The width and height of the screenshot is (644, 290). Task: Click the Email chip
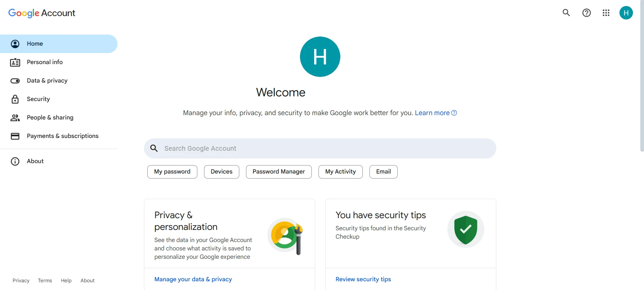point(383,172)
